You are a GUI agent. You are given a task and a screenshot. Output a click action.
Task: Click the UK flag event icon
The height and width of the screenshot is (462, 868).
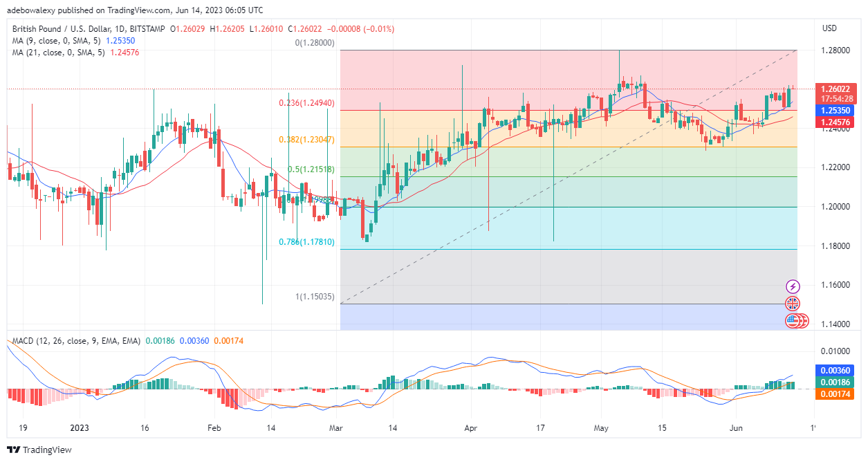pos(793,304)
